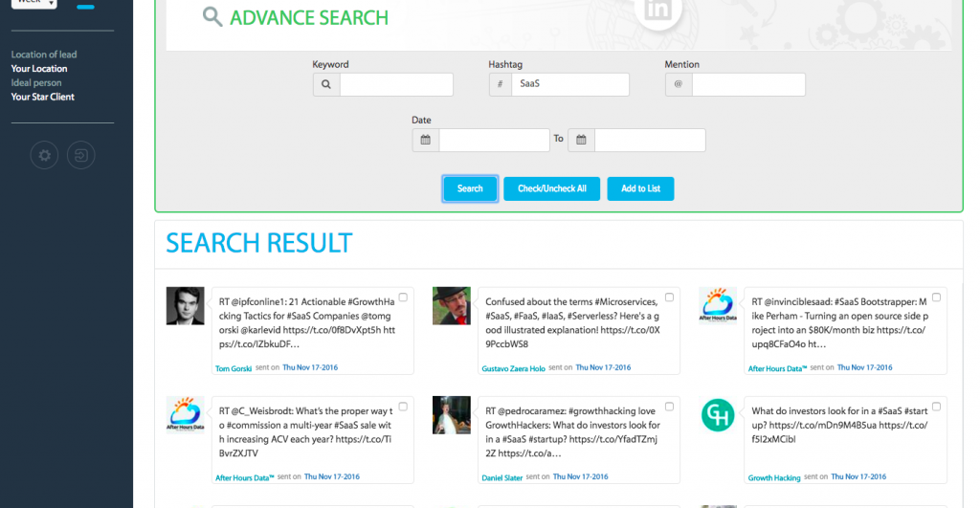This screenshot has width=980, height=508.
Task: Check the Daniel Slater tweet checkbox
Action: [x=669, y=407]
